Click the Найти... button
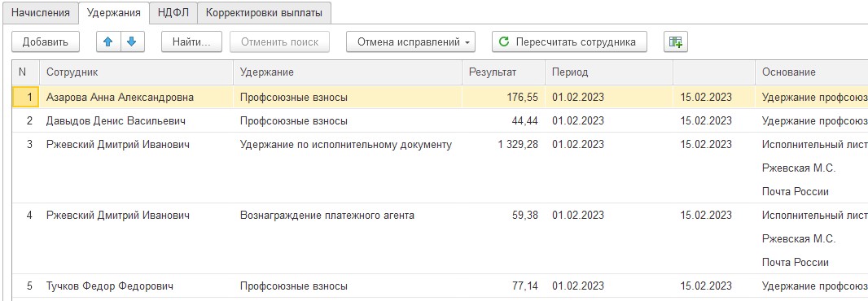Viewport: 868px width, 301px height. (x=191, y=41)
